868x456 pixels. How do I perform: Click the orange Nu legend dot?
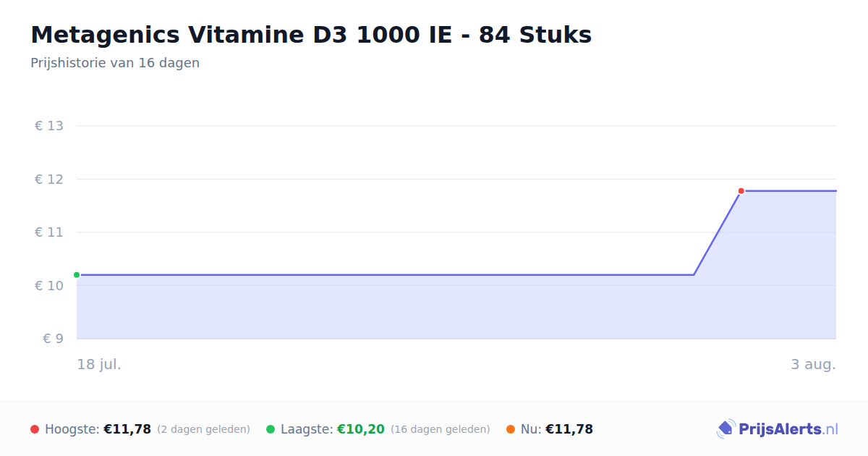(x=511, y=429)
